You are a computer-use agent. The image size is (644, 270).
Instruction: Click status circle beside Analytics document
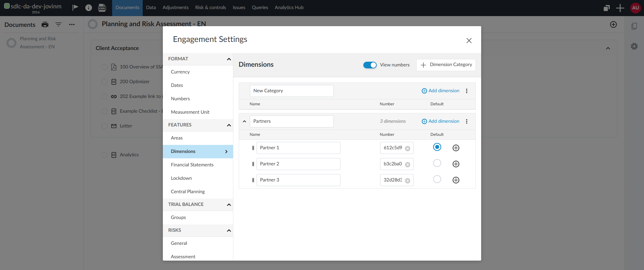[104, 155]
